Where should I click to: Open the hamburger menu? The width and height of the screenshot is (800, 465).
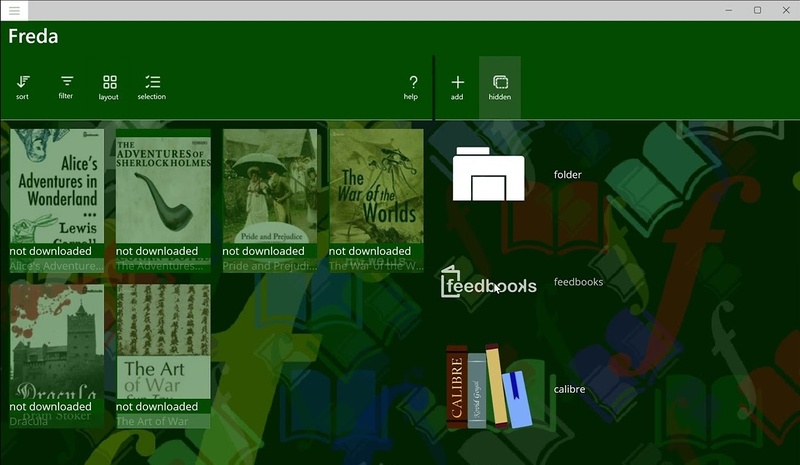14,10
